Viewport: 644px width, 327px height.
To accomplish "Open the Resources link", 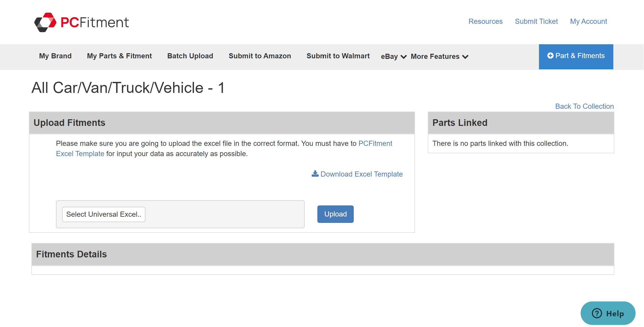I will (485, 21).
